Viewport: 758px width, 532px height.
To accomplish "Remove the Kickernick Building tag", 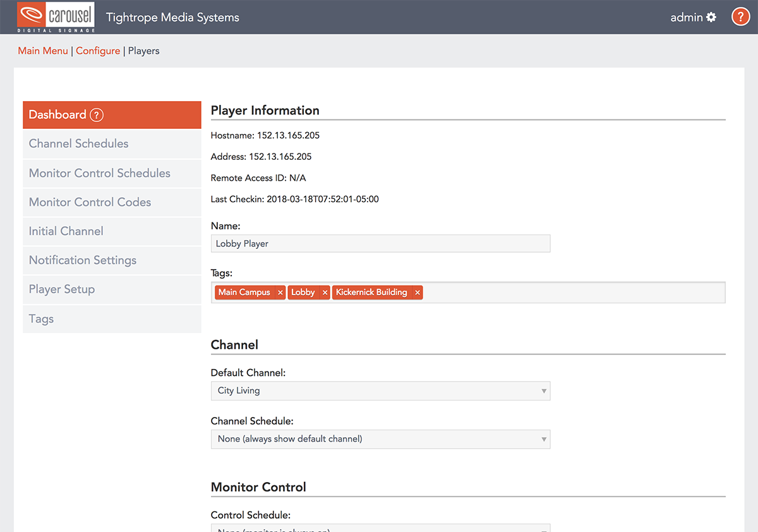I will [417, 292].
